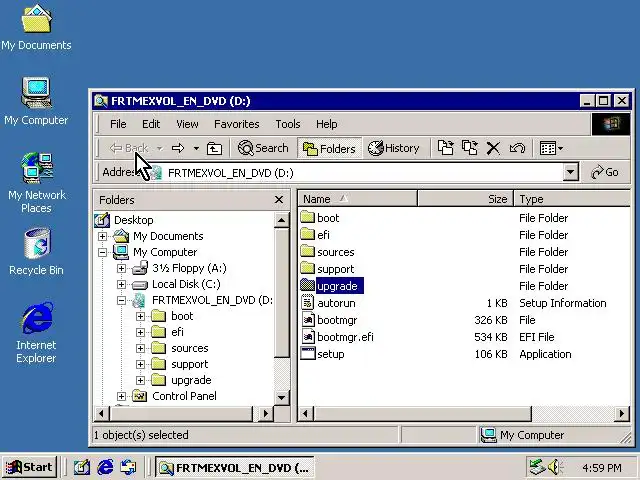The image size is (640, 480).
Task: Collapse My Computer tree node
Action: coord(102,252)
